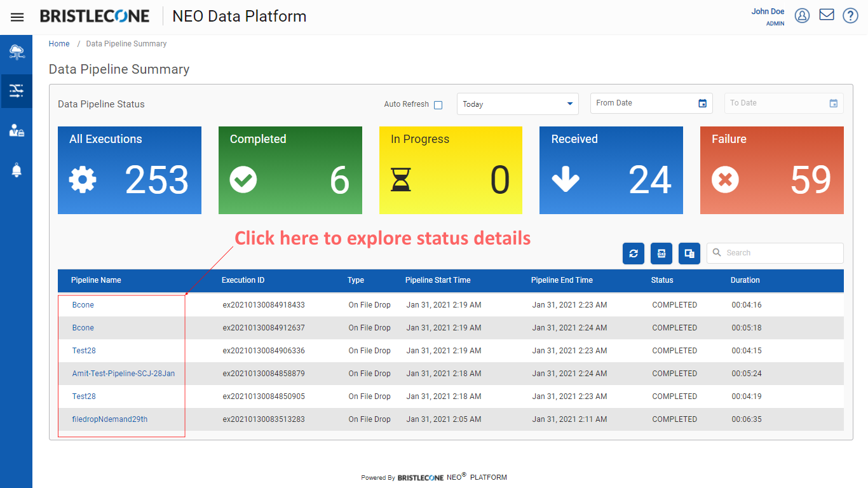868x488 pixels.
Task: Open Test28 pipeline with execution ending 50905
Action: (x=84, y=396)
